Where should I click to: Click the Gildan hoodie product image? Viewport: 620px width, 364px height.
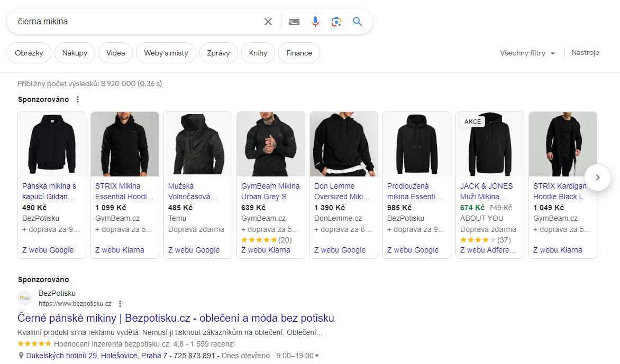[52, 144]
